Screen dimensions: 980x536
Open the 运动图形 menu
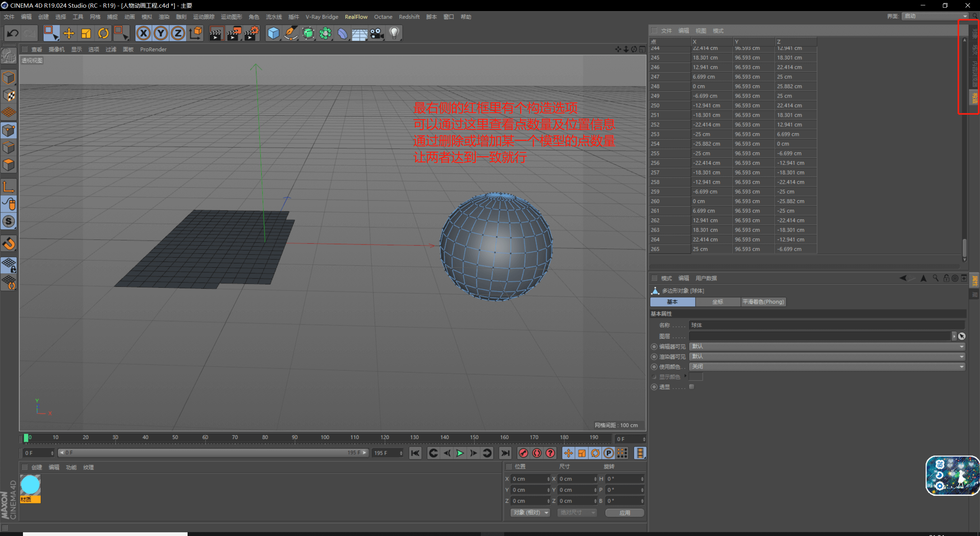232,17
